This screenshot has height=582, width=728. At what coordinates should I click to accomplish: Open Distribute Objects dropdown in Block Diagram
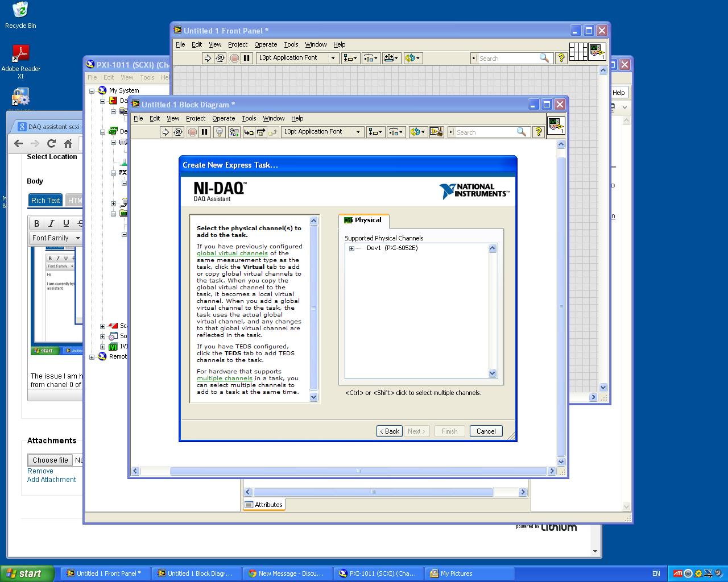[396, 132]
